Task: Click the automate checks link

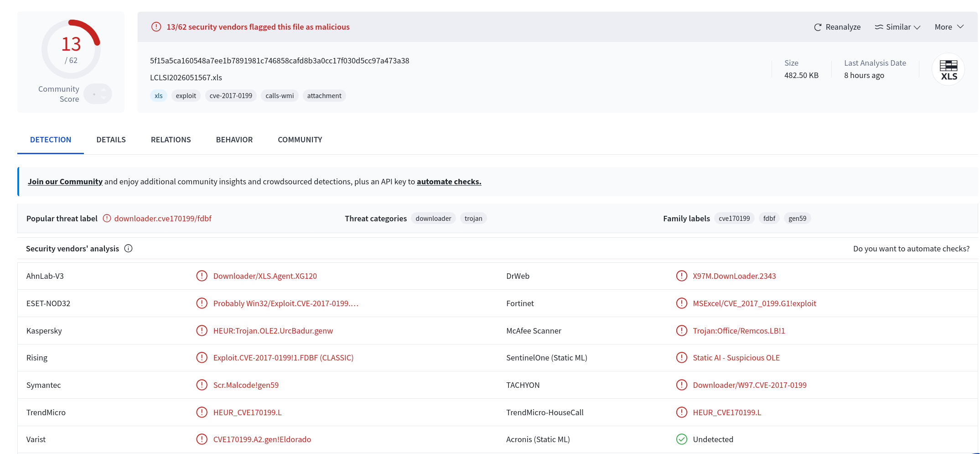Action: point(449,182)
